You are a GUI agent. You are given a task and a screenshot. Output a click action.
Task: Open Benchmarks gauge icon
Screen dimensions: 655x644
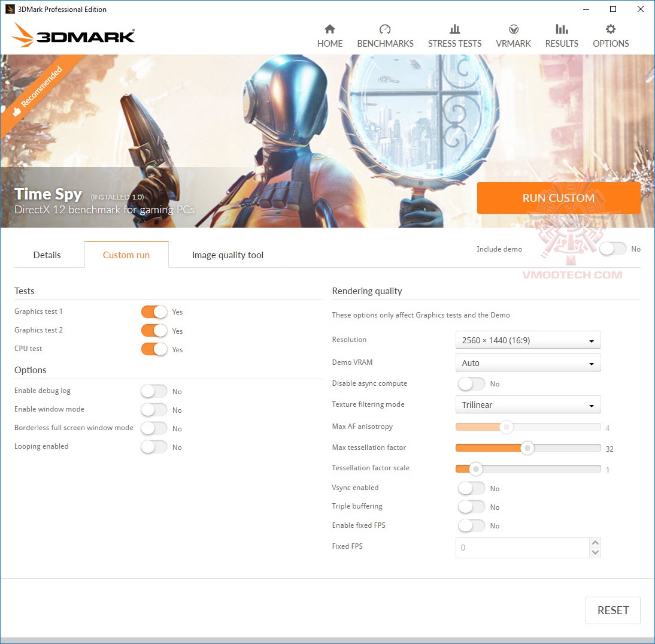(x=385, y=29)
